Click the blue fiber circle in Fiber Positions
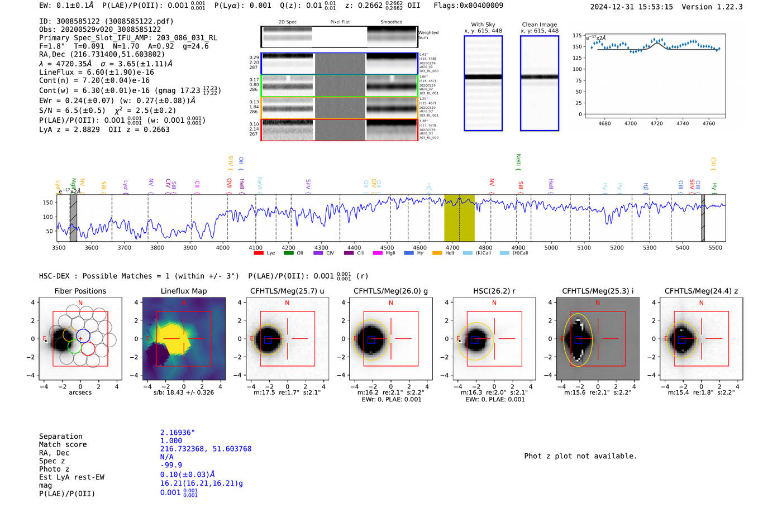 pyautogui.click(x=83, y=336)
